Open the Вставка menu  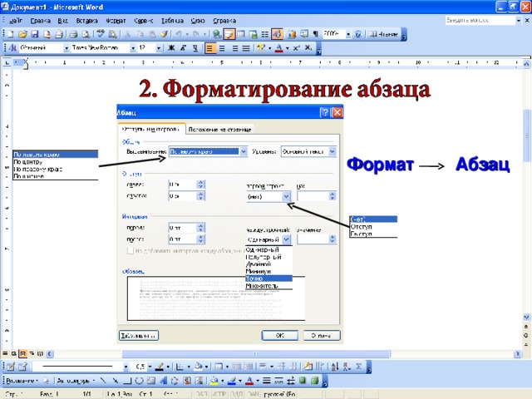86,21
